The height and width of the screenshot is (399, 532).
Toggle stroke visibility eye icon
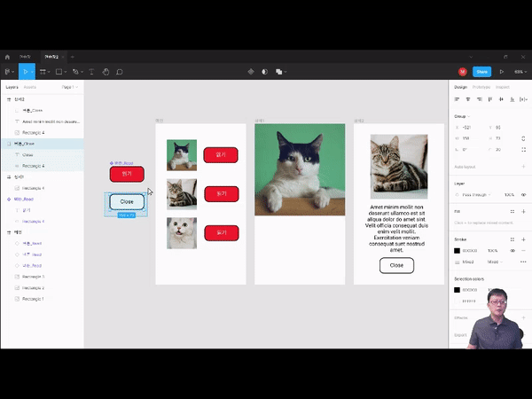[x=512, y=251]
